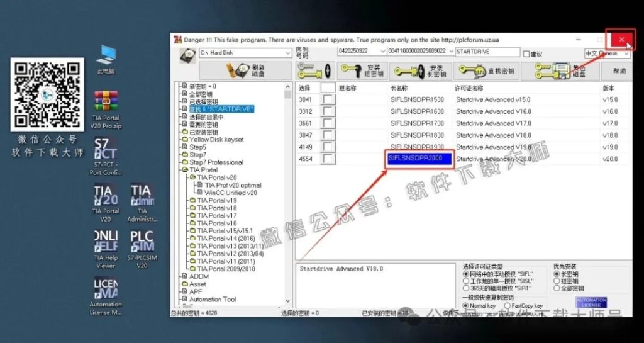Check the box for row 4554
Screen dimensions: 644x343
pos(328,159)
